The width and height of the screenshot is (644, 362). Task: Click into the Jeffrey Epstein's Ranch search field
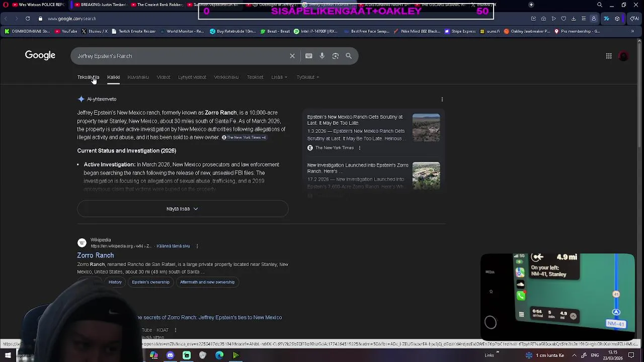pyautogui.click(x=181, y=56)
